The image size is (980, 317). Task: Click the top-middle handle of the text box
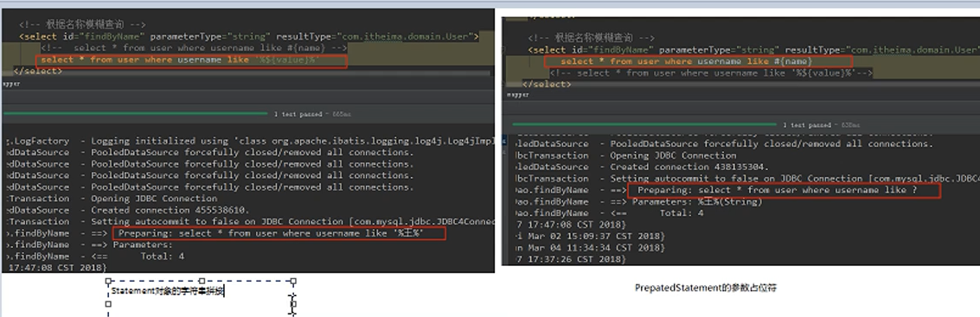tap(202, 282)
